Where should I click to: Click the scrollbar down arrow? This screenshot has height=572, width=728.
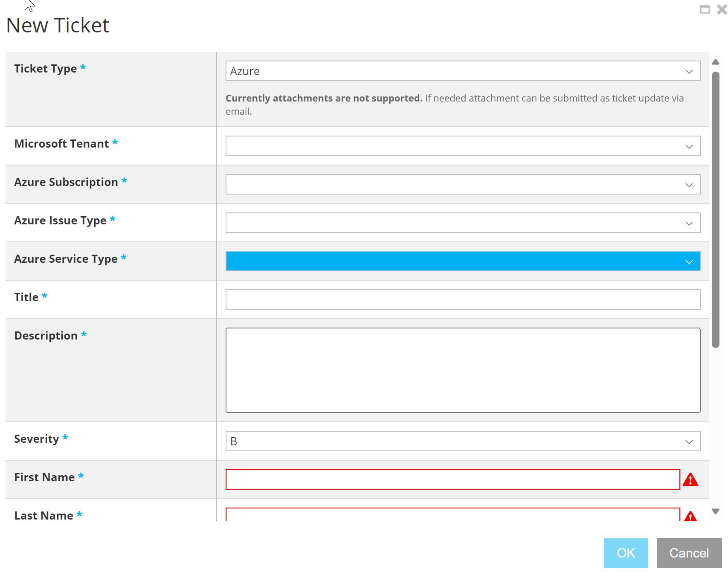[716, 511]
